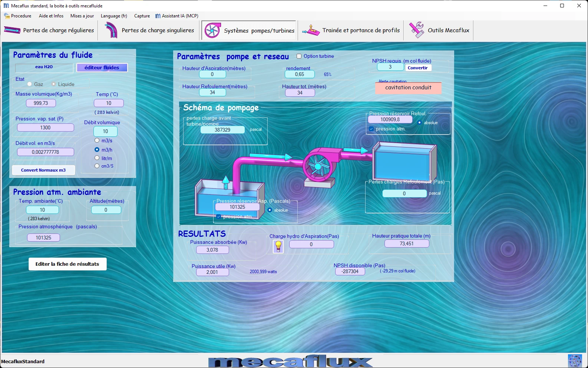
Task: Click the Assistant IA (MCP) icon
Action: point(158,16)
